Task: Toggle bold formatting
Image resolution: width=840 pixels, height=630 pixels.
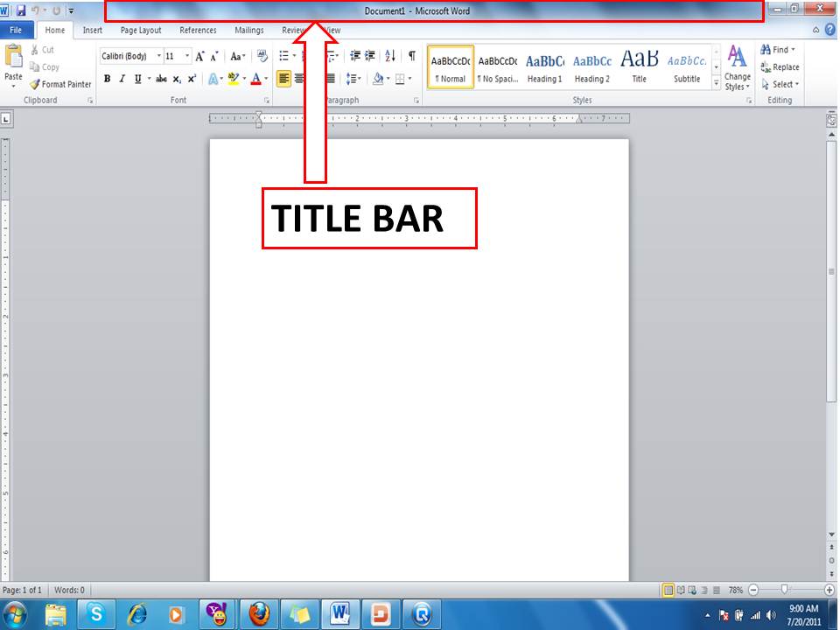Action: [x=107, y=79]
